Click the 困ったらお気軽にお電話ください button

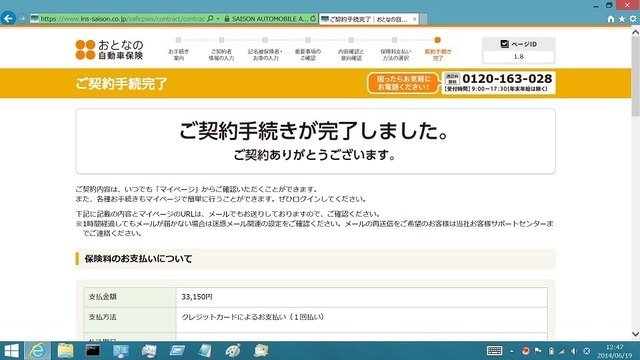pyautogui.click(x=403, y=83)
